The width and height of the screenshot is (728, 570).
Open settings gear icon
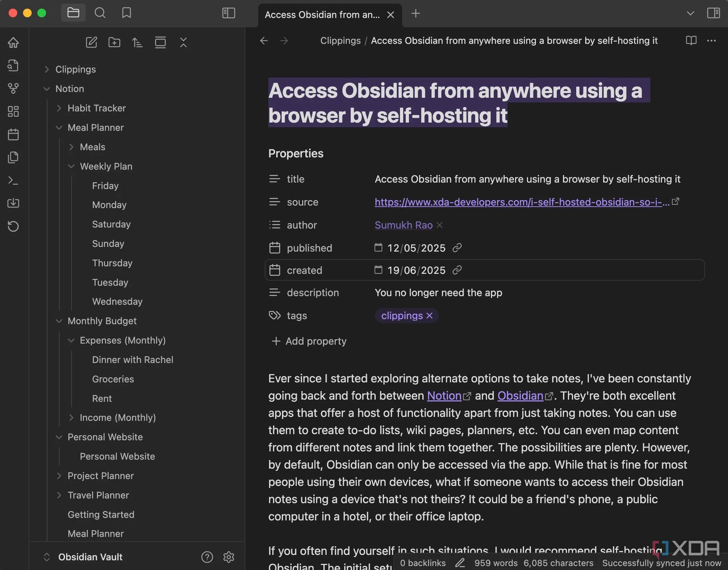[229, 557]
